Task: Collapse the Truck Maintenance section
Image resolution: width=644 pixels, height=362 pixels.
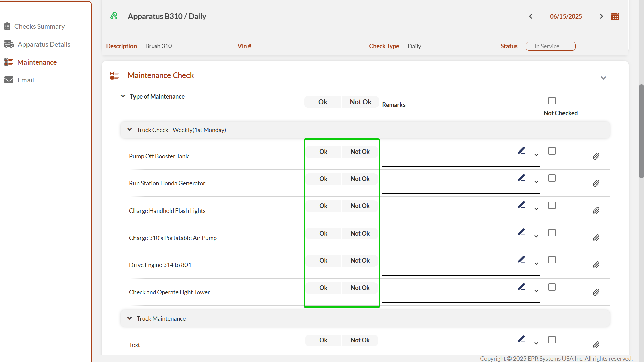Action: pyautogui.click(x=130, y=318)
